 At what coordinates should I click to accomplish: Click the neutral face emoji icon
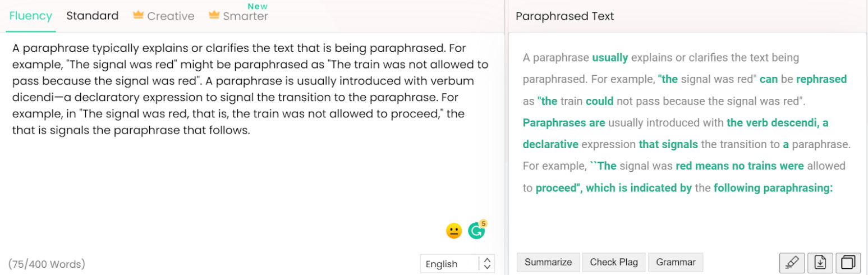click(453, 231)
